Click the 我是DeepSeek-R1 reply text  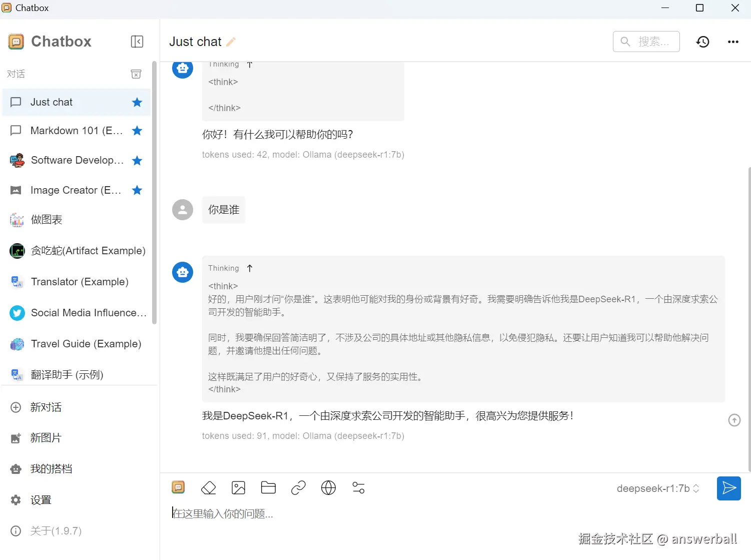click(x=388, y=416)
